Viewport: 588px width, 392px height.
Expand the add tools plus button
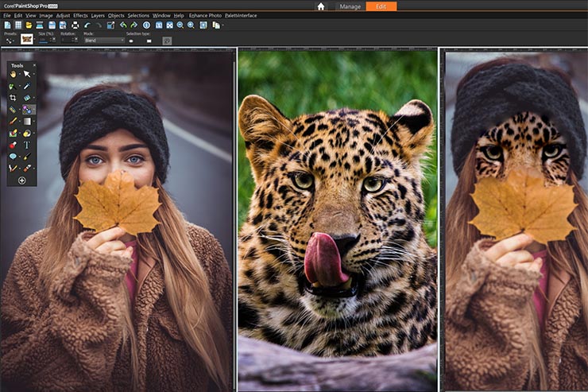click(x=21, y=180)
